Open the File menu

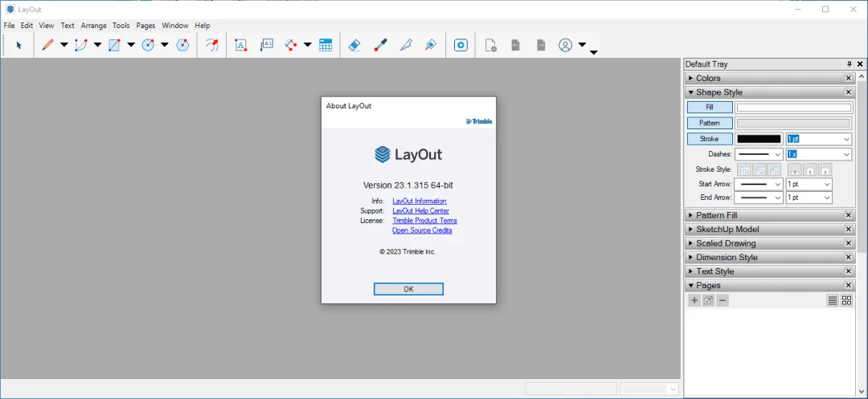coord(9,26)
